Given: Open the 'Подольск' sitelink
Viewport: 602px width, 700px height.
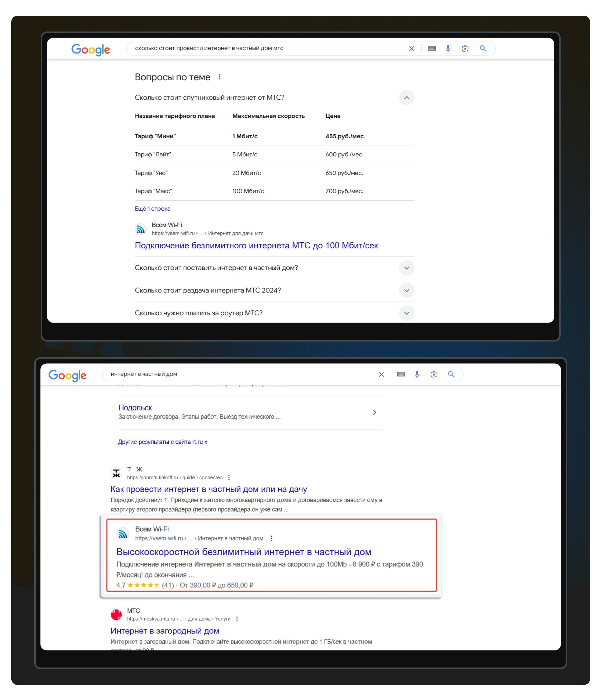Looking at the screenshot, I should tap(135, 408).
